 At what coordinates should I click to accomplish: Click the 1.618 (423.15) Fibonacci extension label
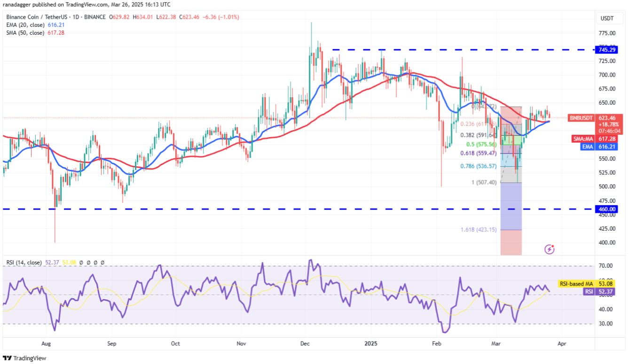(x=479, y=230)
